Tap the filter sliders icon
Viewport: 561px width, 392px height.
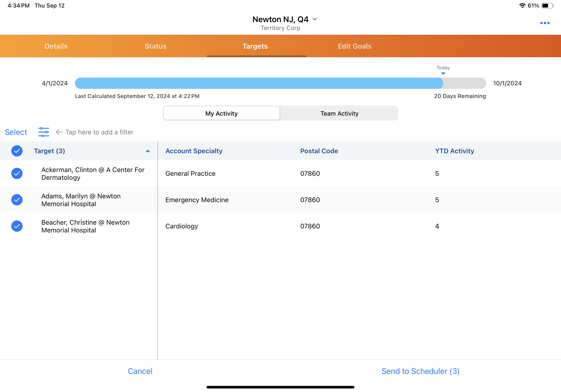click(x=43, y=132)
